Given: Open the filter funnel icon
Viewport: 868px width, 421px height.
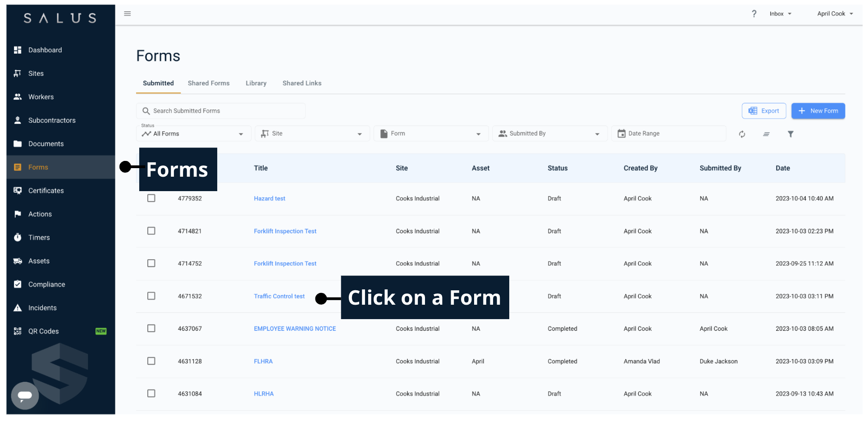Looking at the screenshot, I should [790, 134].
